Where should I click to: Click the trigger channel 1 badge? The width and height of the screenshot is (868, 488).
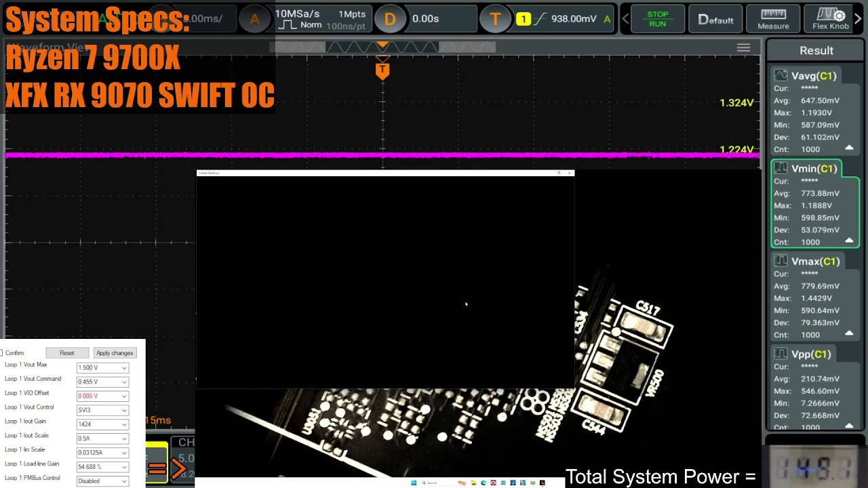(523, 19)
